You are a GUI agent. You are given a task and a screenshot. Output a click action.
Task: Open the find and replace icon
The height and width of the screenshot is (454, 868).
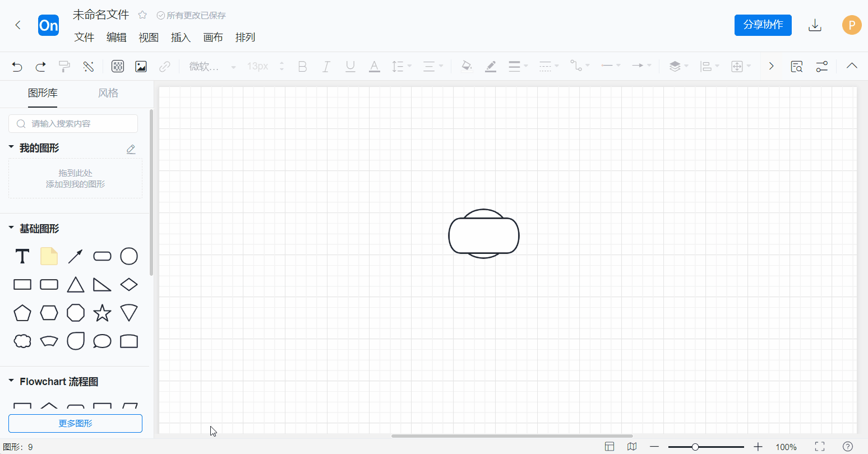point(797,67)
